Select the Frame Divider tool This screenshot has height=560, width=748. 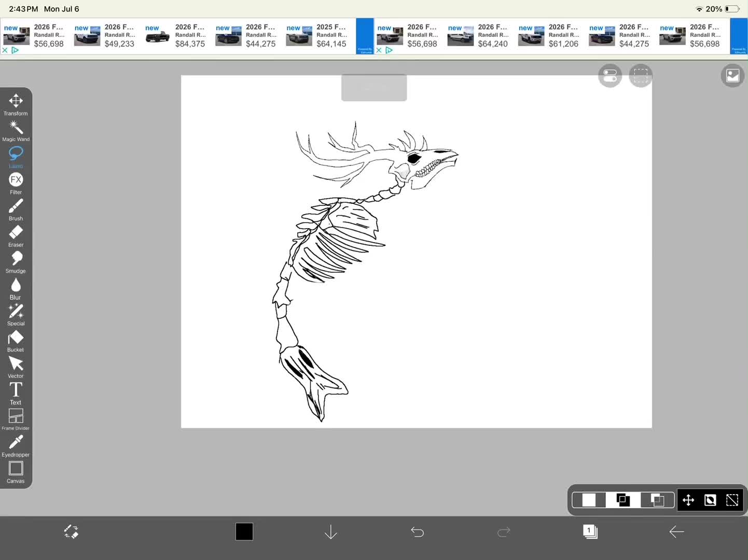(x=16, y=419)
